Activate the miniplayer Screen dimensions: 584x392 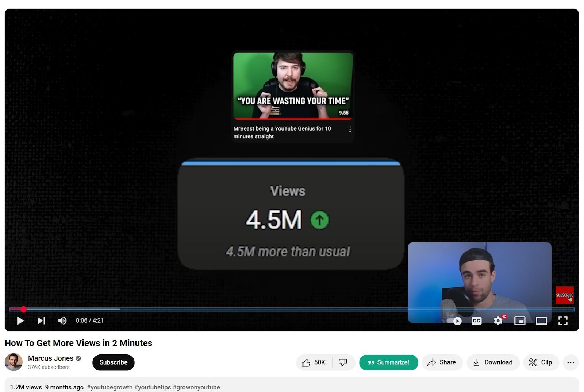point(519,321)
